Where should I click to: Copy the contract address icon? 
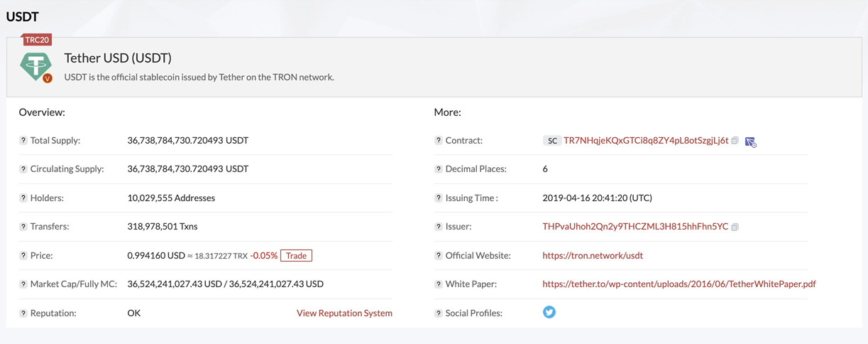(x=735, y=141)
